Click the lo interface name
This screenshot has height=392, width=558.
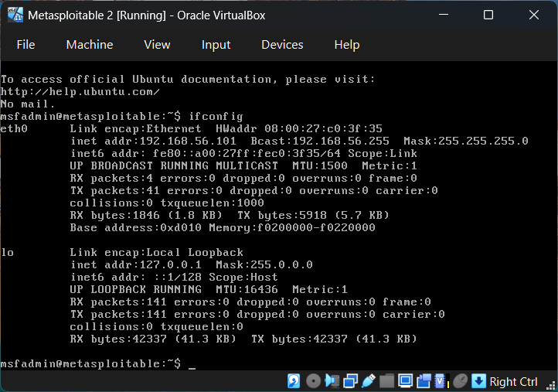(7, 252)
